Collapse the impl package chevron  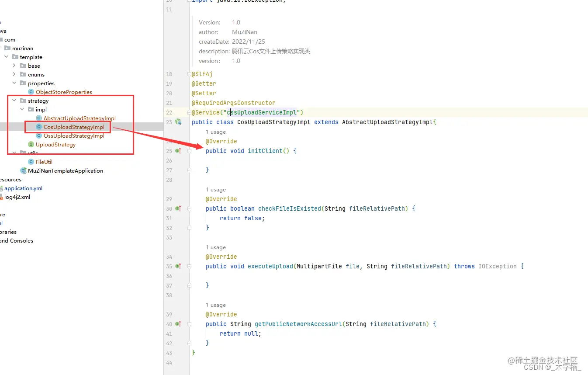pyautogui.click(x=22, y=109)
